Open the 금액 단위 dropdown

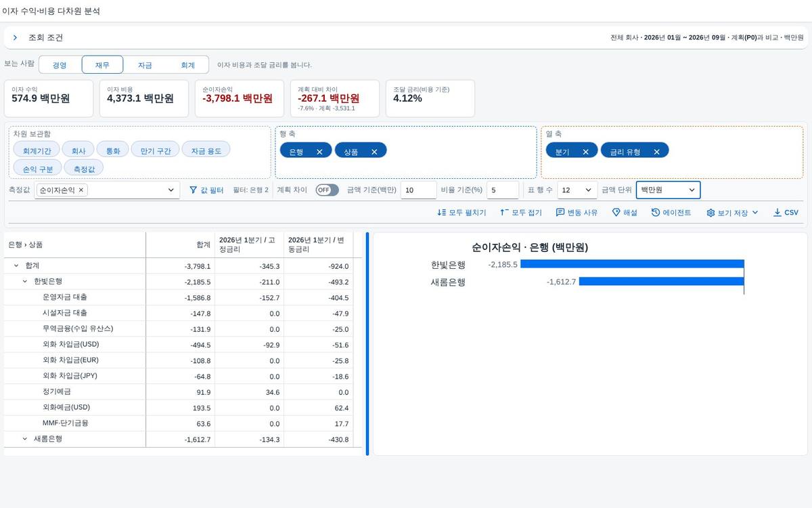coord(669,190)
